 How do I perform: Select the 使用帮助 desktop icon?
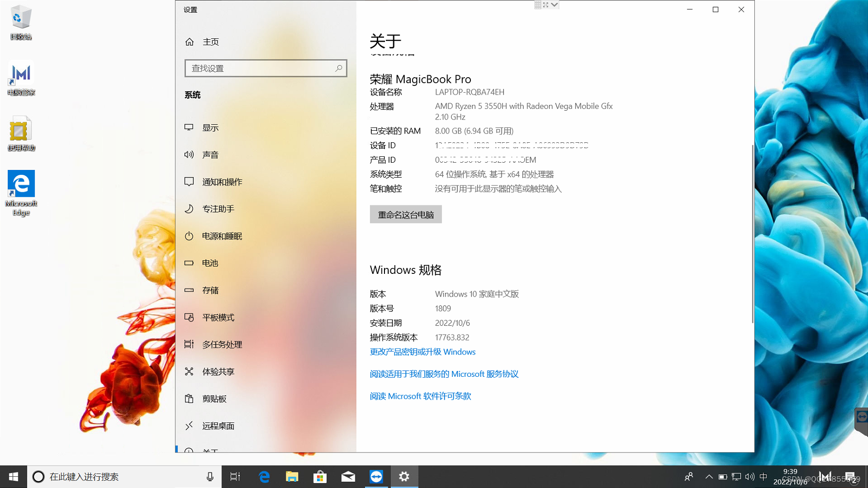[21, 134]
